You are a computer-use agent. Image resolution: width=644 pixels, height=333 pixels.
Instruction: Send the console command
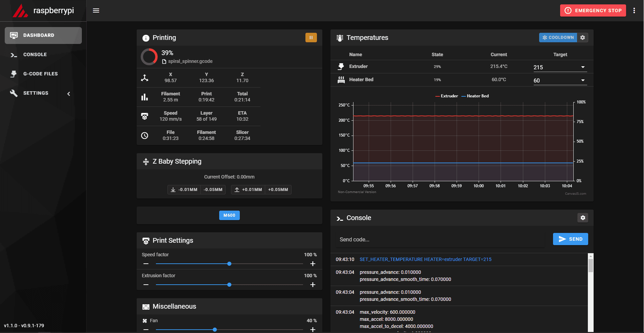(570, 239)
